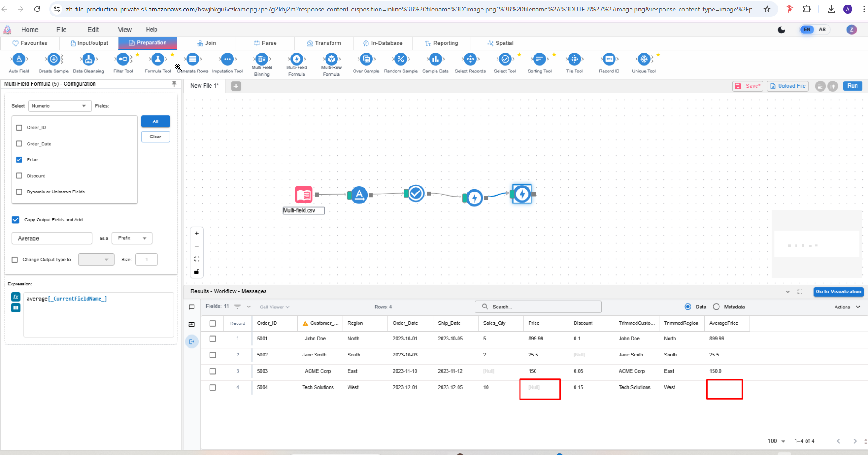Select the Data Cleansing tool icon
The height and width of the screenshot is (455, 868).
point(88,60)
